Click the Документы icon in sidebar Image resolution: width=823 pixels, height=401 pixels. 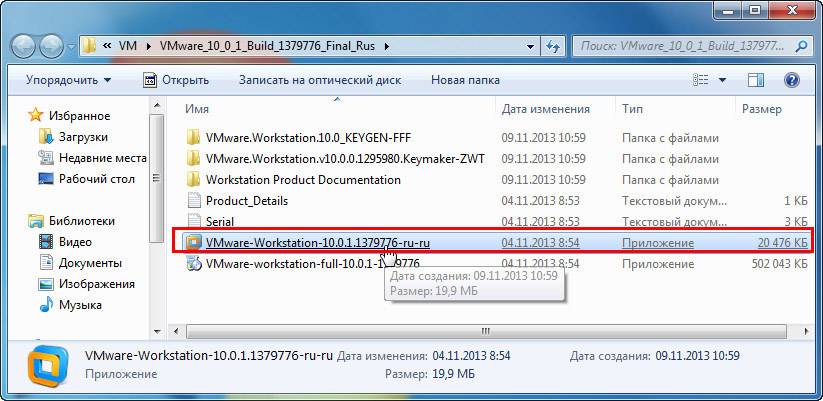(46, 262)
